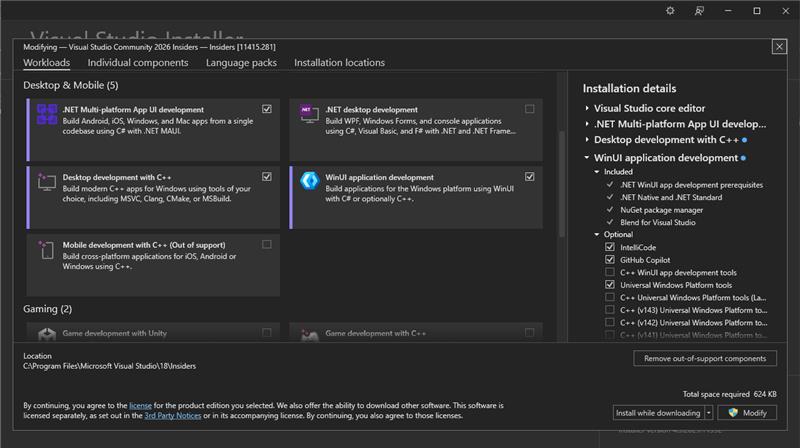800x448 pixels.
Task: Expand Visual Studio core editor details
Action: 587,108
